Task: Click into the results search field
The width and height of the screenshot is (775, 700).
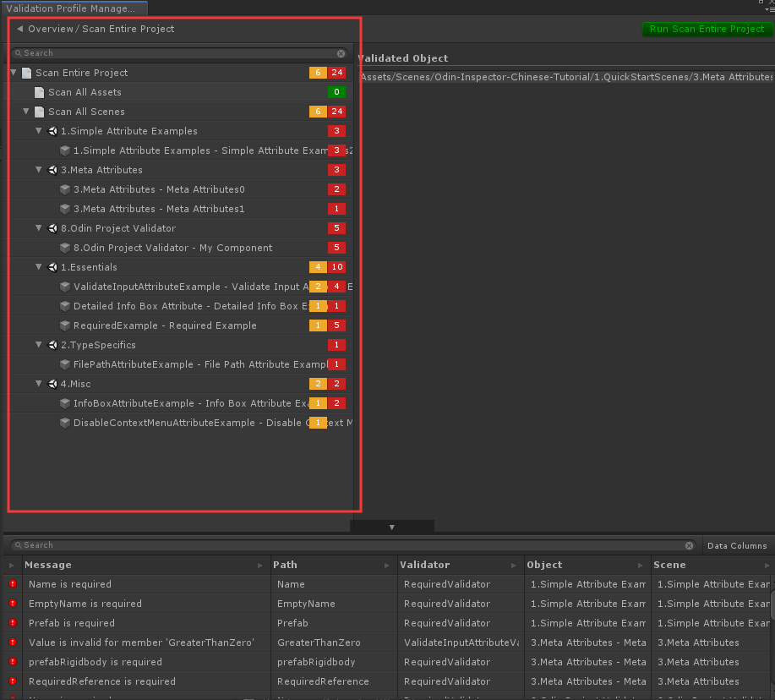Action: click(338, 546)
